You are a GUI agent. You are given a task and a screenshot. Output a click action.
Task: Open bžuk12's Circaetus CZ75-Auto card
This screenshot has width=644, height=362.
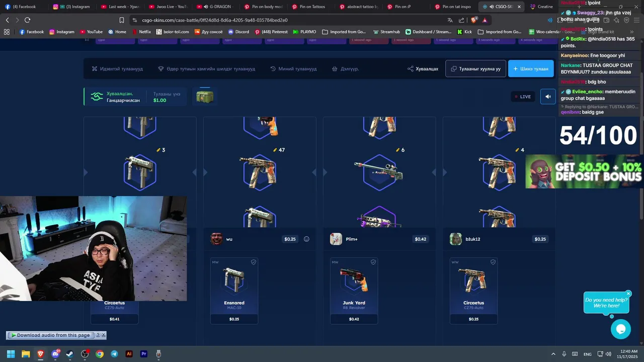pyautogui.click(x=473, y=291)
